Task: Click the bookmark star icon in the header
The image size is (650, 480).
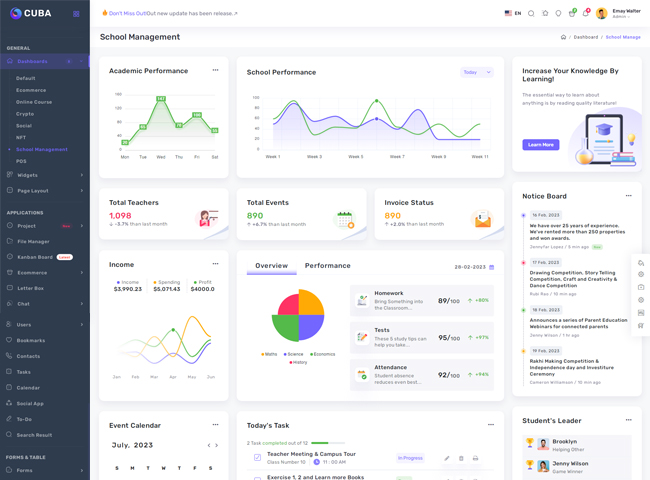Action: (x=545, y=14)
